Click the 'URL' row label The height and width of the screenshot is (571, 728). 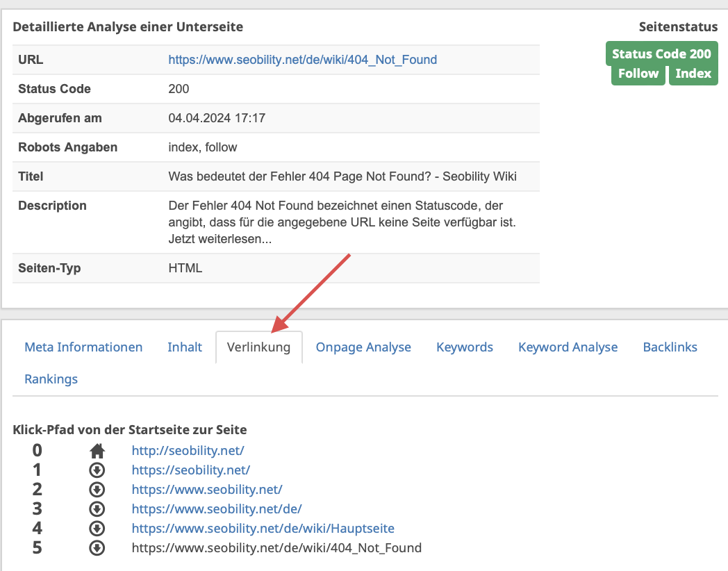pyautogui.click(x=31, y=60)
